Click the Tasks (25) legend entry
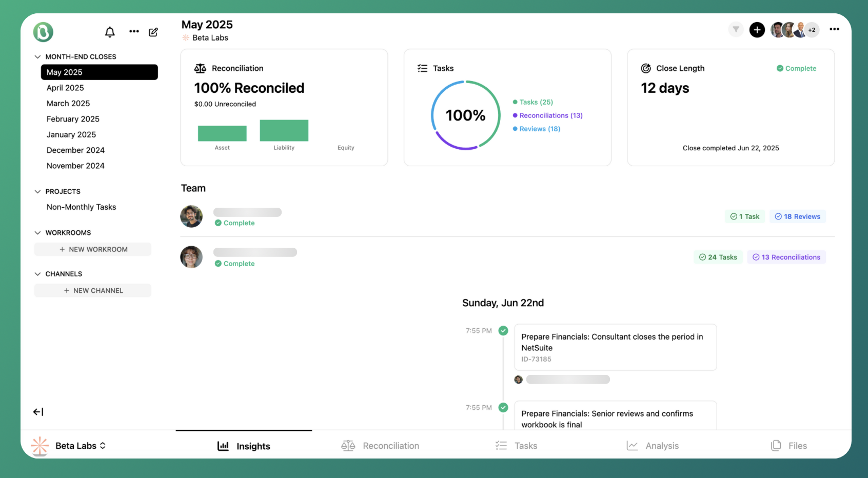 pos(533,102)
